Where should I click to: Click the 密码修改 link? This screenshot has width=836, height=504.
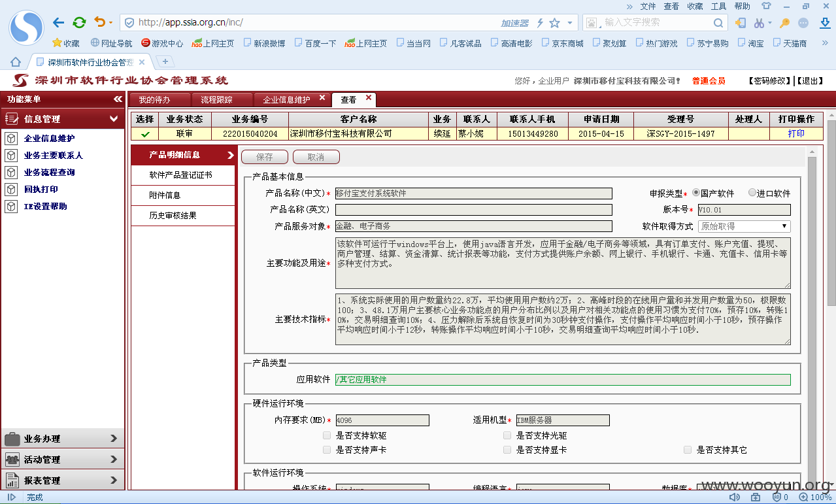tap(770, 81)
